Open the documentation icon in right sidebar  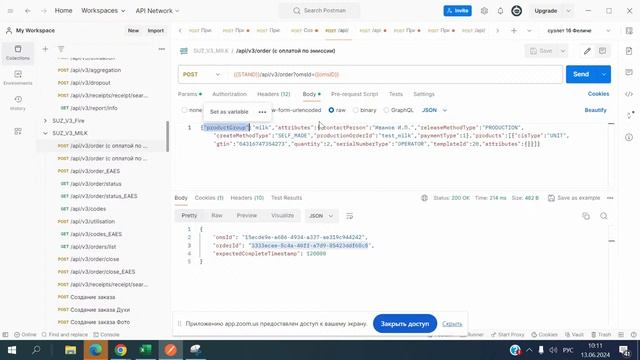[629, 51]
